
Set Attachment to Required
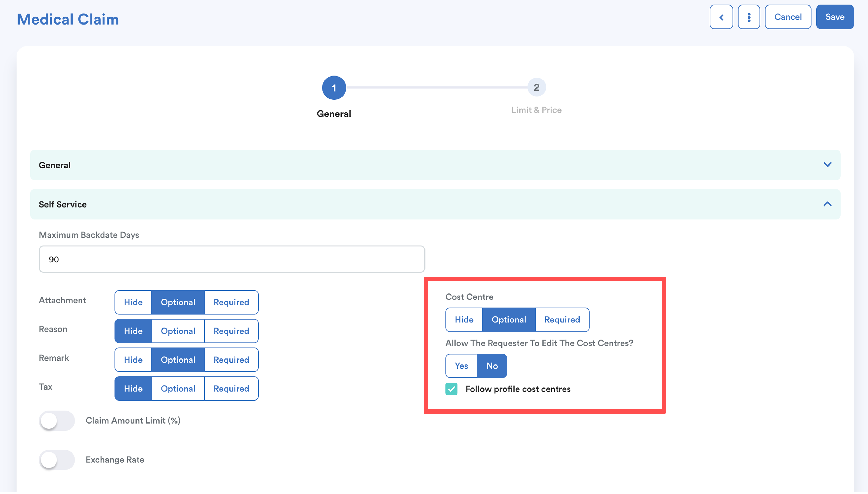[x=231, y=302]
